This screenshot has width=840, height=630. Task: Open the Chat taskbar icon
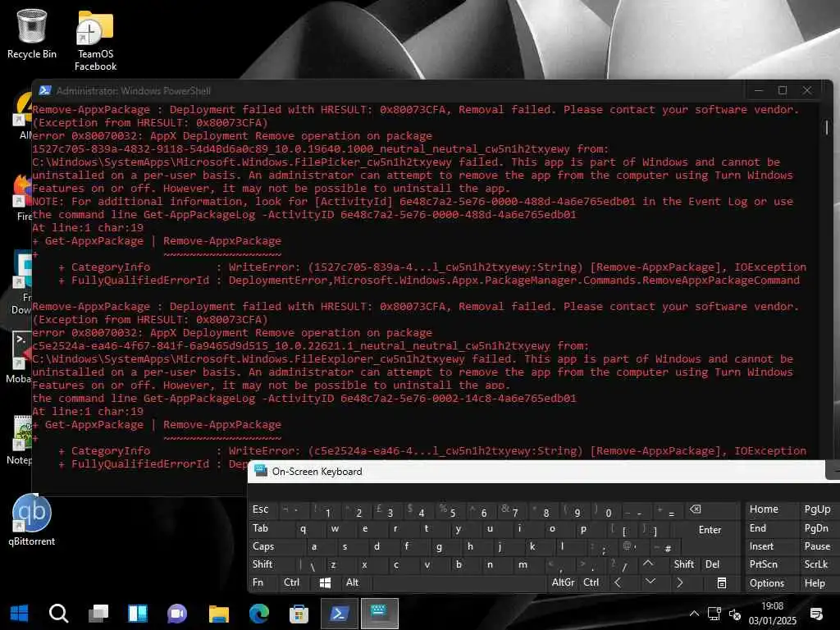pyautogui.click(x=177, y=613)
